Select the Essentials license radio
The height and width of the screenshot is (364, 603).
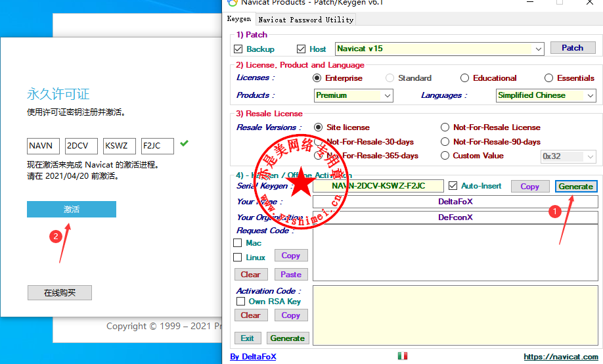548,78
